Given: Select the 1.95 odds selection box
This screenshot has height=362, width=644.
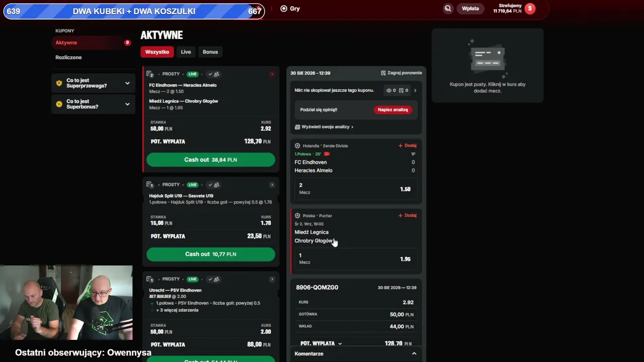Looking at the screenshot, I should click(356, 259).
